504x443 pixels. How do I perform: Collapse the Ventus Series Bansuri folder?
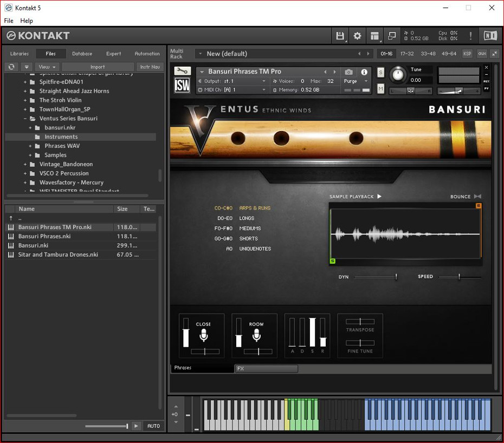(x=25, y=119)
